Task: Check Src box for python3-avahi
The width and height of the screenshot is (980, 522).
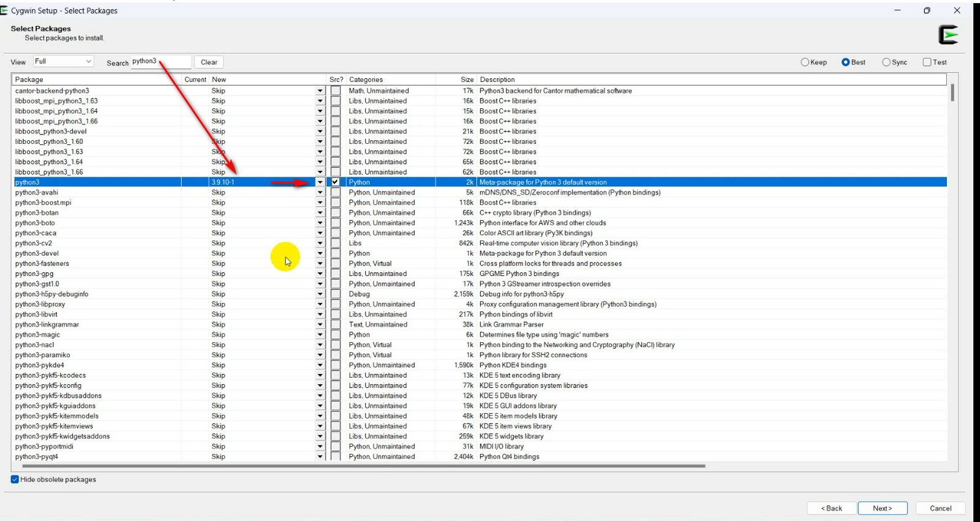Action: point(336,192)
